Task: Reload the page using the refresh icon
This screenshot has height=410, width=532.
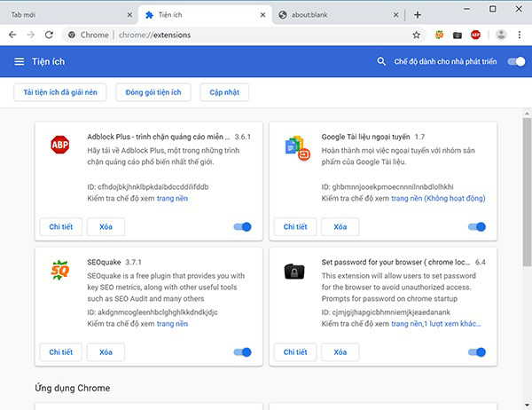Action: [51, 35]
